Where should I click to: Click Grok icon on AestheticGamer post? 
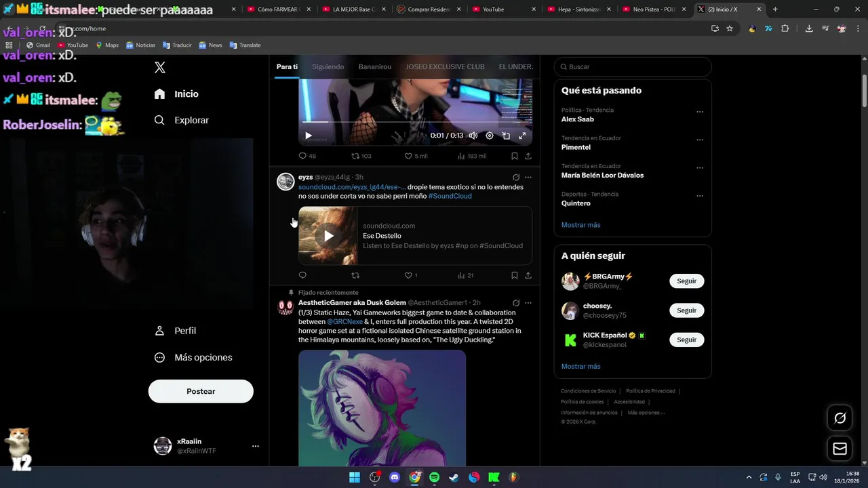click(x=516, y=303)
